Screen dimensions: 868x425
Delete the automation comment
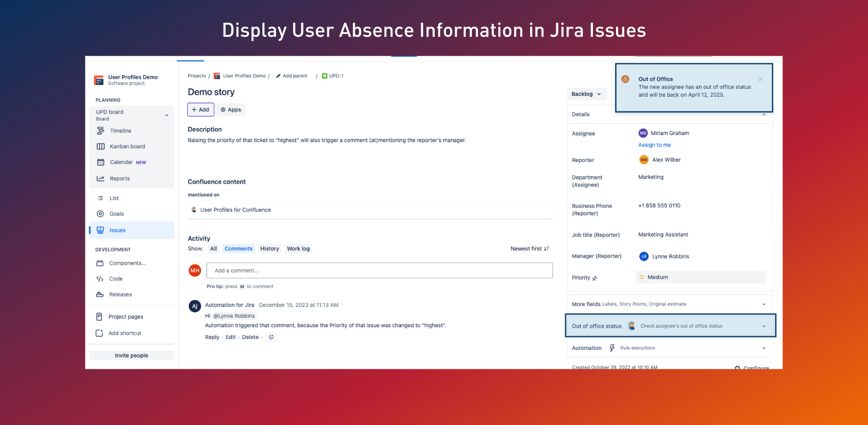[250, 337]
